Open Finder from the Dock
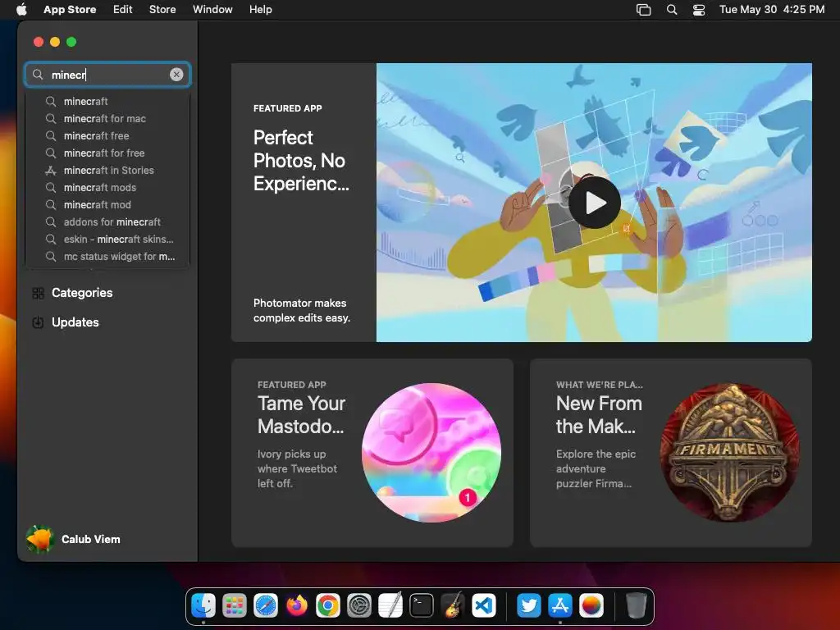This screenshot has width=840, height=630. tap(203, 606)
